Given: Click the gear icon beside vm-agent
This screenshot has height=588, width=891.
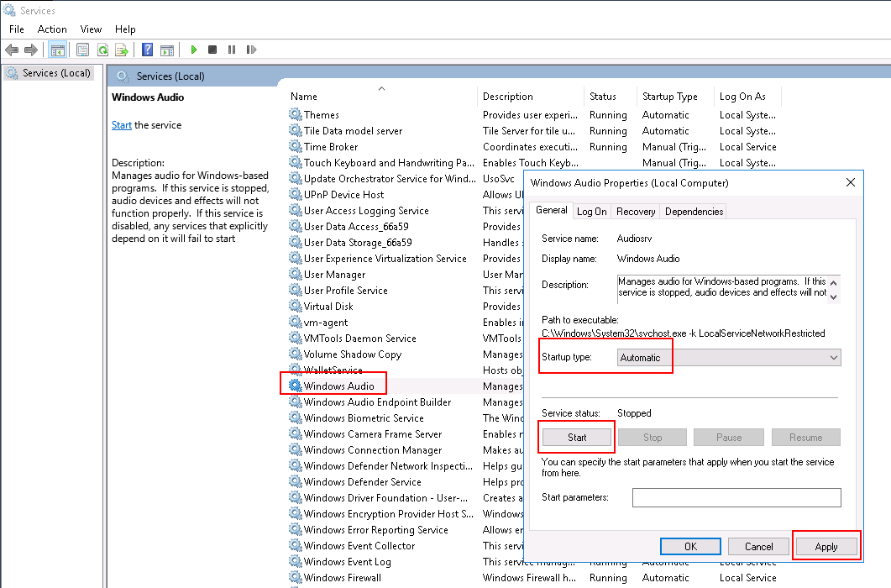Looking at the screenshot, I should coord(295,322).
